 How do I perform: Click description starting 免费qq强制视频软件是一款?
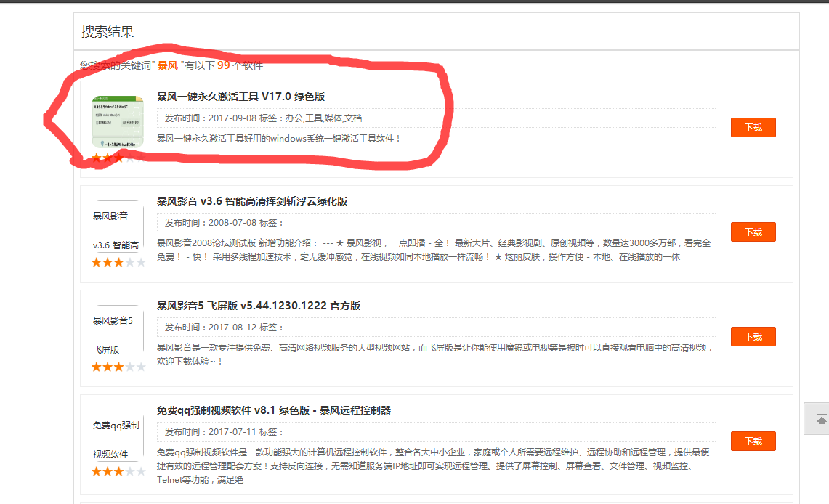433,466
